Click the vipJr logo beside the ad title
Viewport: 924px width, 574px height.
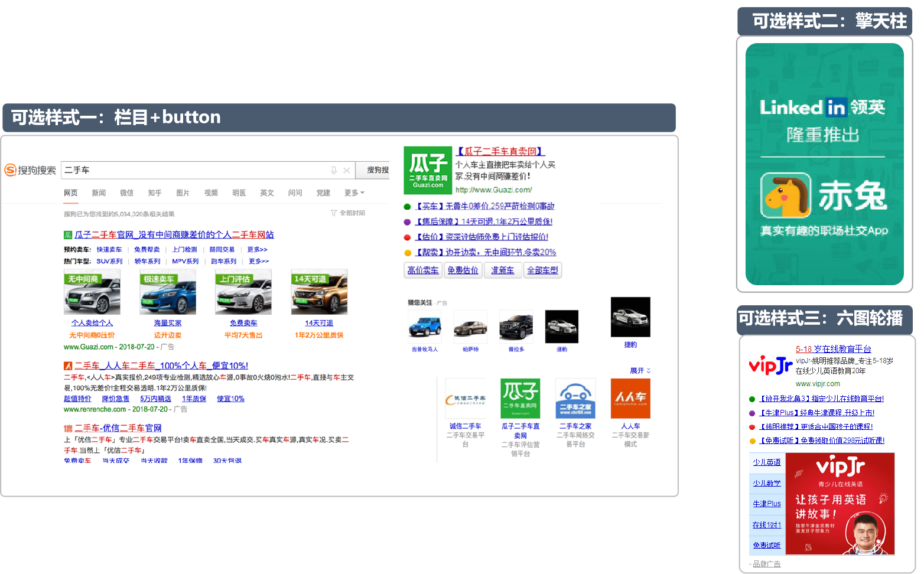pos(770,366)
